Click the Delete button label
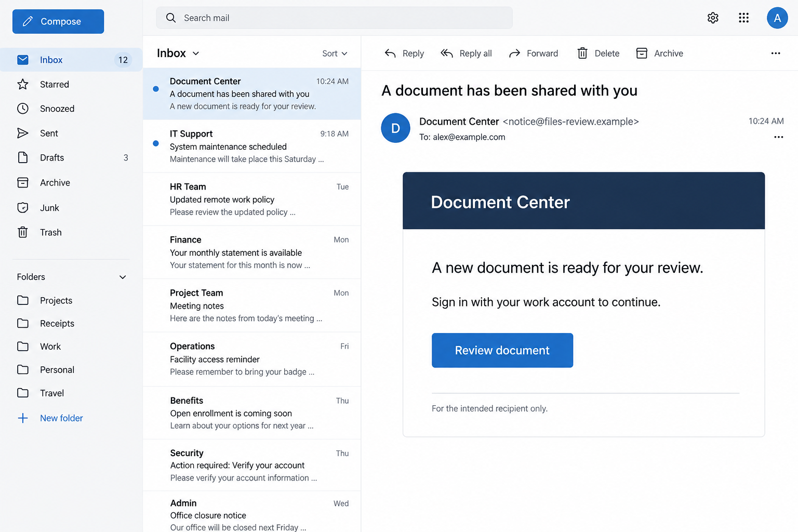 (607, 53)
